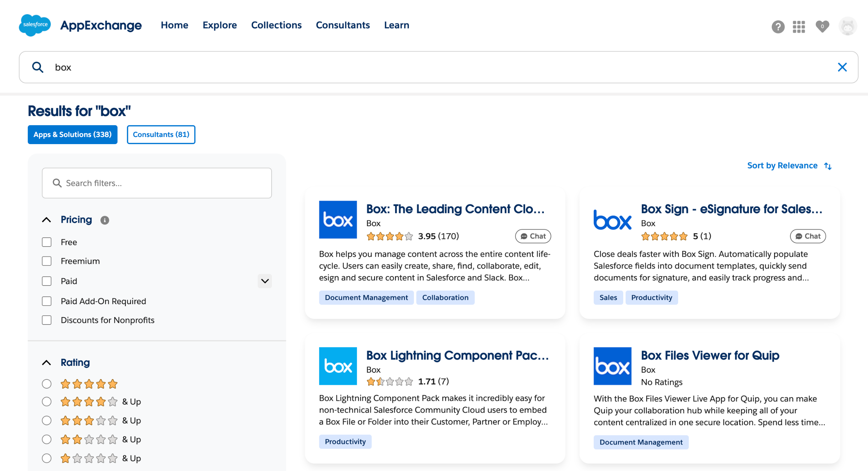Select the five-star rating radio button
This screenshot has height=471, width=868.
(47, 384)
